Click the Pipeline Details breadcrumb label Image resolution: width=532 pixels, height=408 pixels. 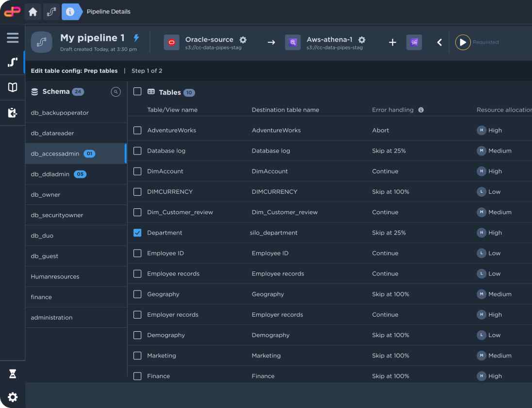click(109, 12)
